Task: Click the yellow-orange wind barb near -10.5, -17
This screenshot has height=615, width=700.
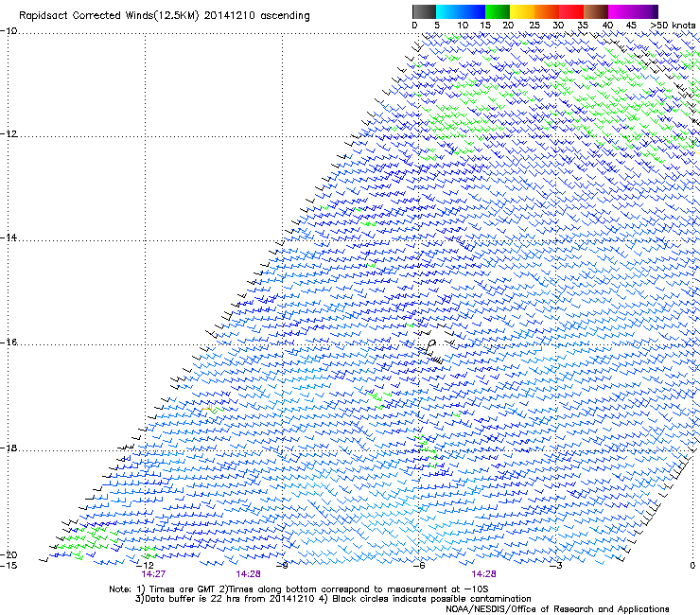Action: pos(208,408)
